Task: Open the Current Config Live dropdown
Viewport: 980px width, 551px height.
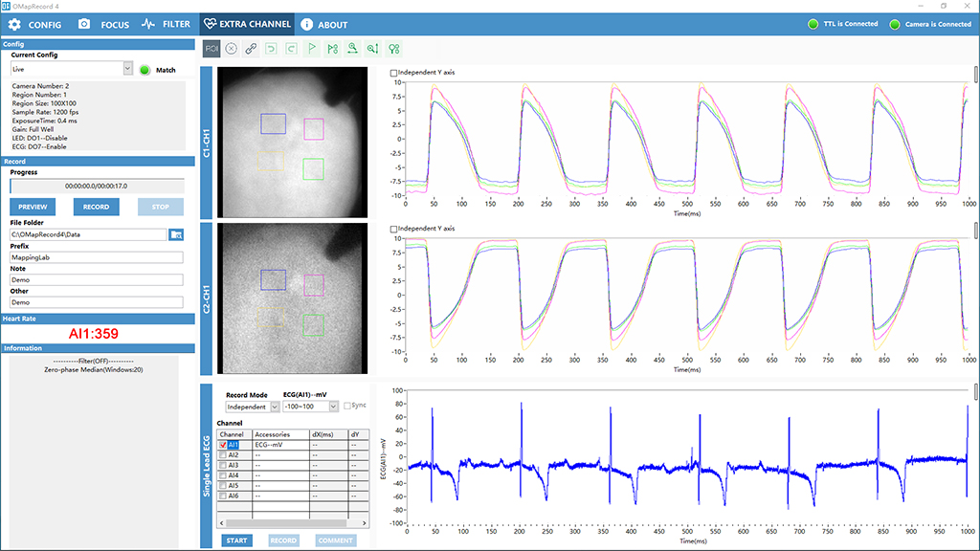Action: [x=127, y=69]
